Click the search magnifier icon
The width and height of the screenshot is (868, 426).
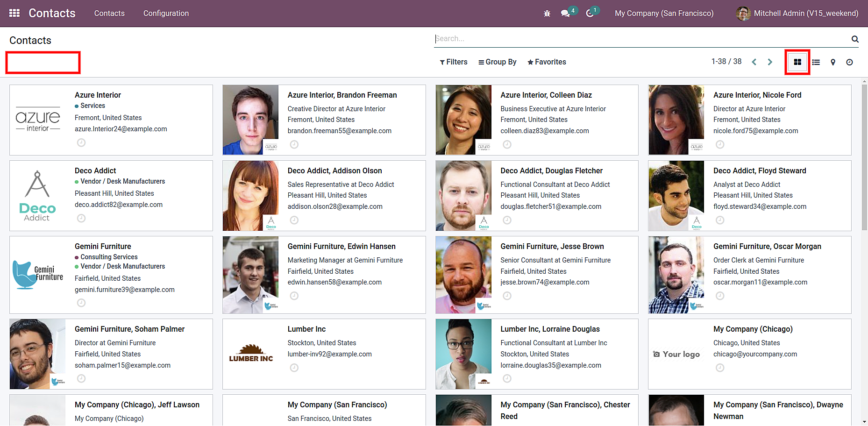[x=855, y=39]
